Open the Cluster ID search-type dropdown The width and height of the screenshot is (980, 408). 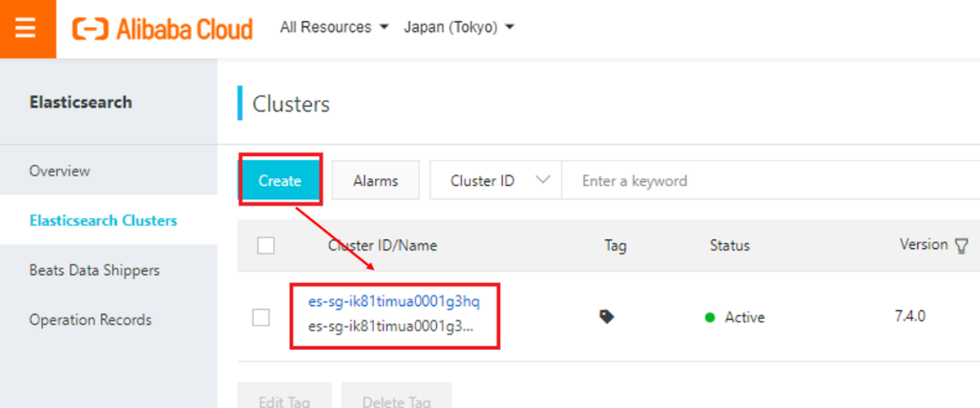point(496,180)
